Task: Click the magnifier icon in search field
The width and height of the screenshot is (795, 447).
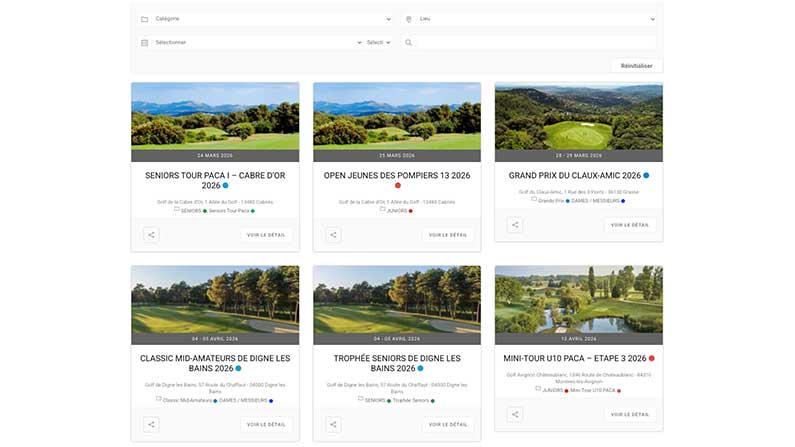Action: click(x=409, y=42)
